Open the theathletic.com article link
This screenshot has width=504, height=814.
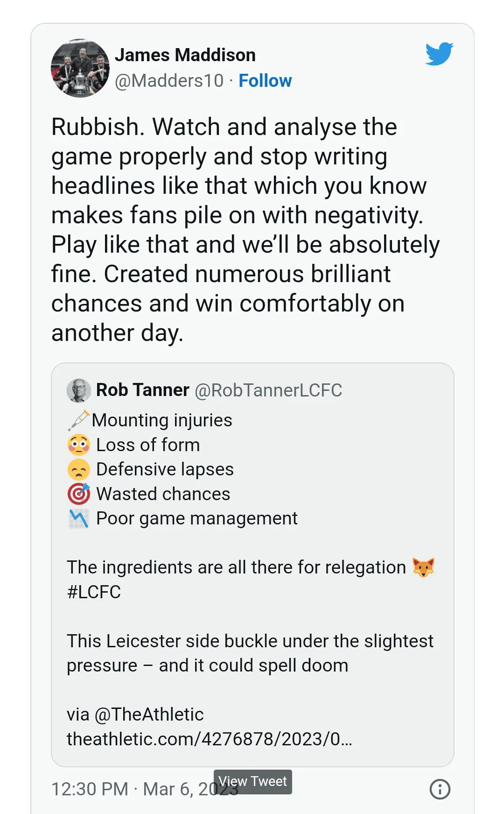tap(209, 739)
